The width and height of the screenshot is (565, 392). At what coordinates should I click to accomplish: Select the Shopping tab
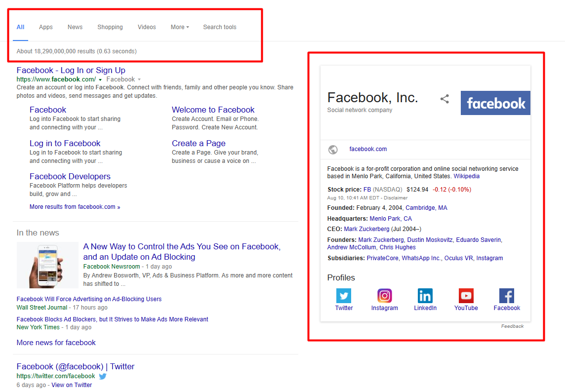[110, 27]
